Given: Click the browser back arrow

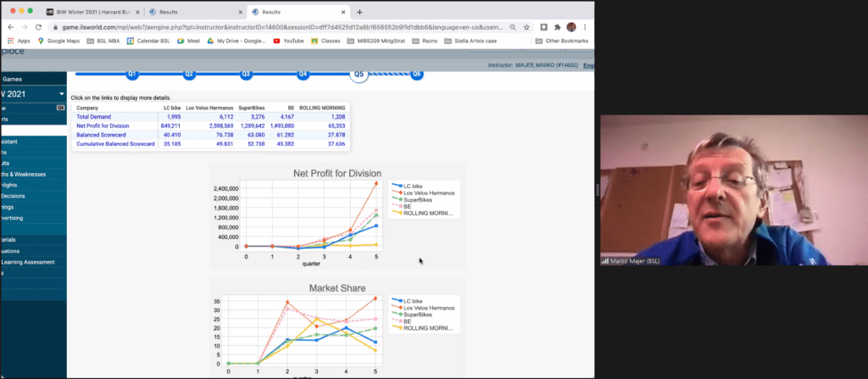Looking at the screenshot, I should tap(9, 27).
